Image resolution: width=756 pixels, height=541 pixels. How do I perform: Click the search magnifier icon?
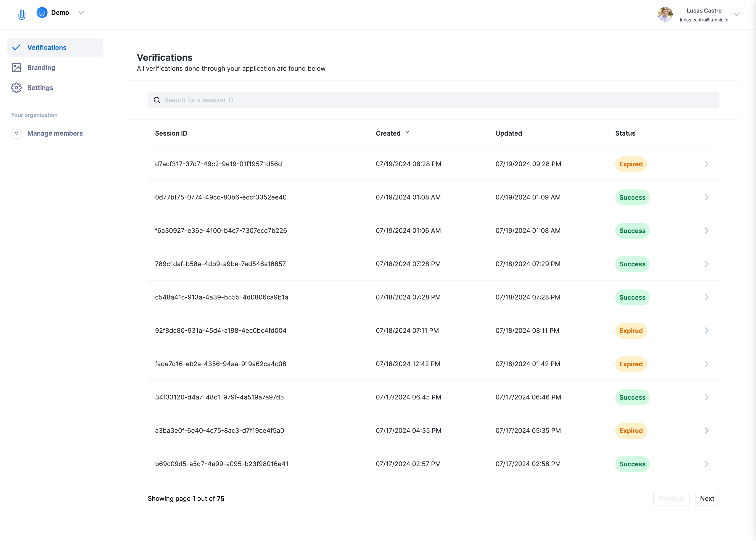pyautogui.click(x=157, y=100)
